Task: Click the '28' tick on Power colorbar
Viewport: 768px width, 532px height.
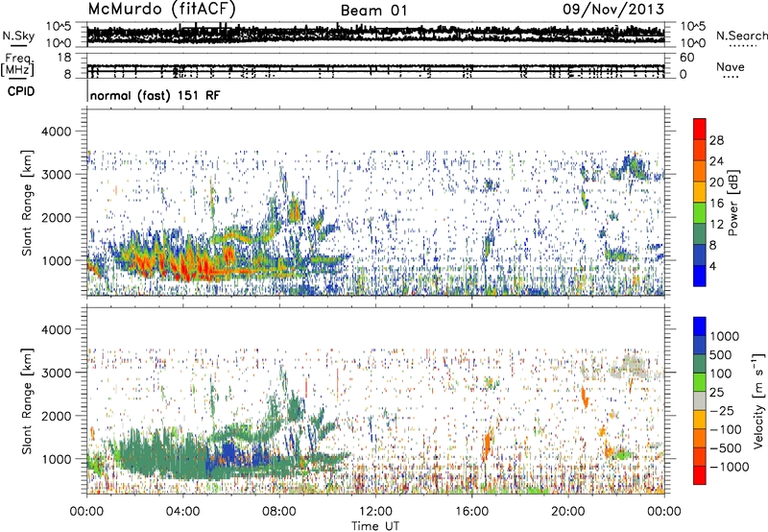Action: (x=716, y=140)
